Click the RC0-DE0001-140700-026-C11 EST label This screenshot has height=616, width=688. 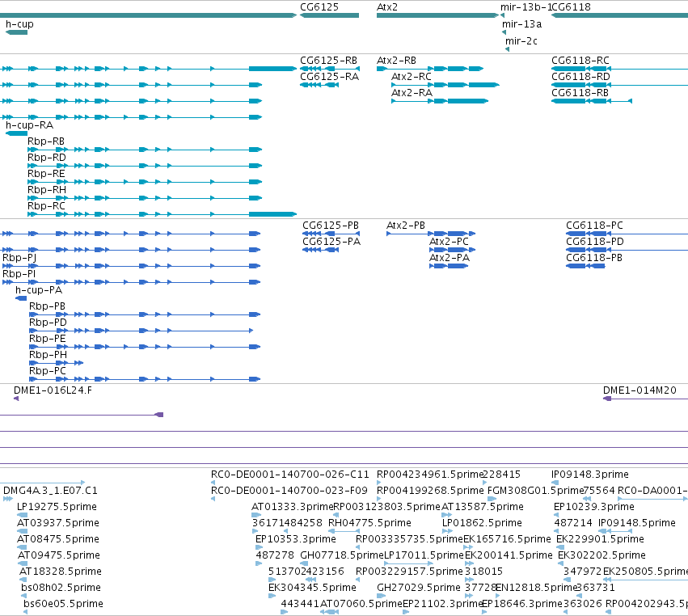[289, 475]
